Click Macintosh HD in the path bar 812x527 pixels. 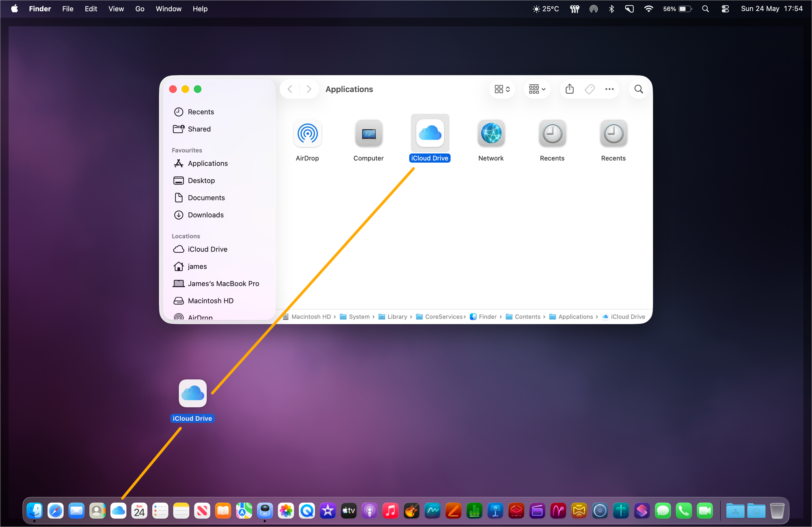point(307,317)
